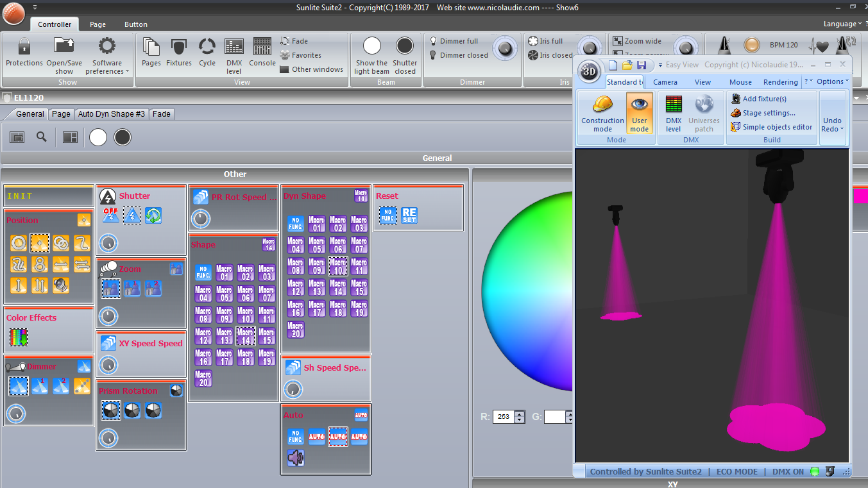Toggle User mode in Easy View
Viewport: 868px width, 488px height.
[x=639, y=113]
